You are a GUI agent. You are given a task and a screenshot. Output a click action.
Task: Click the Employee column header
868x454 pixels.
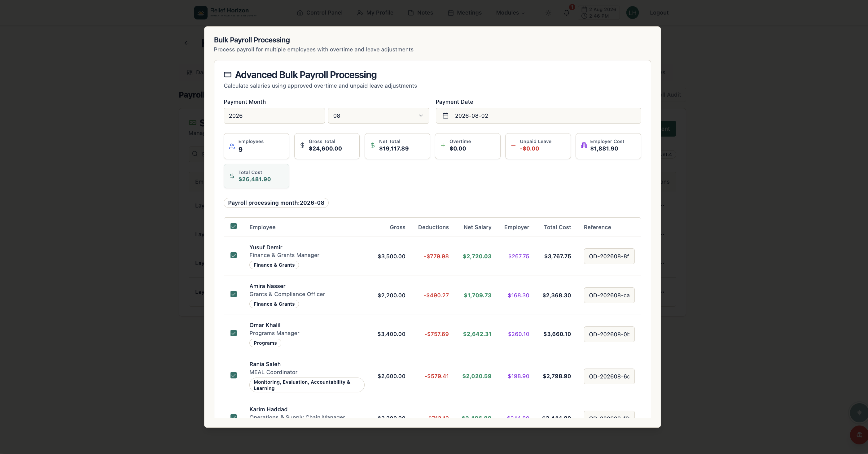[x=262, y=227]
